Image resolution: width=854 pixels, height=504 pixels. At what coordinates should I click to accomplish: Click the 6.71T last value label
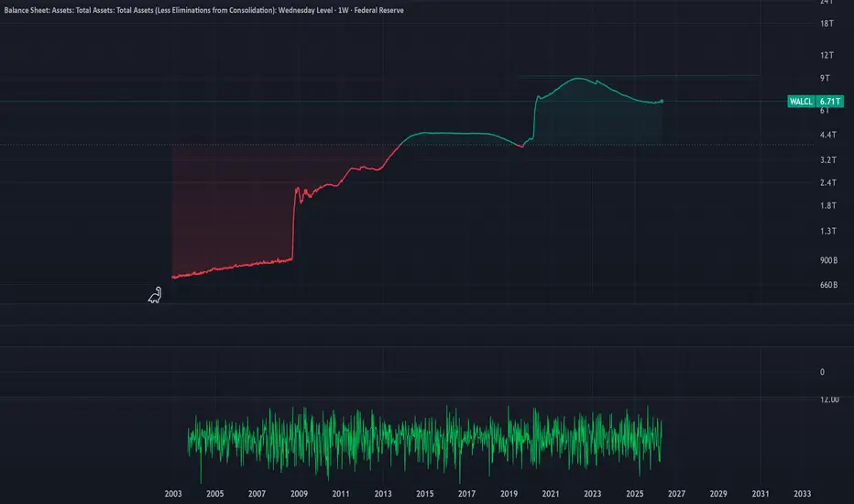[x=829, y=102]
